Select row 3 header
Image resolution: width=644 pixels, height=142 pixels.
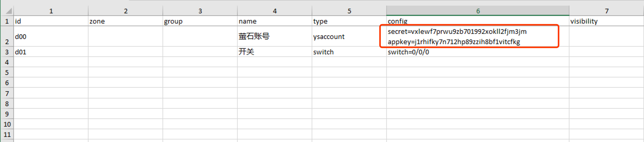7,52
